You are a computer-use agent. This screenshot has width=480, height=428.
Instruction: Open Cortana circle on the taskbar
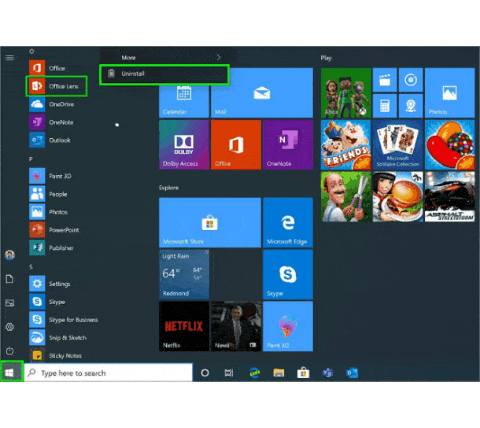coord(205,373)
